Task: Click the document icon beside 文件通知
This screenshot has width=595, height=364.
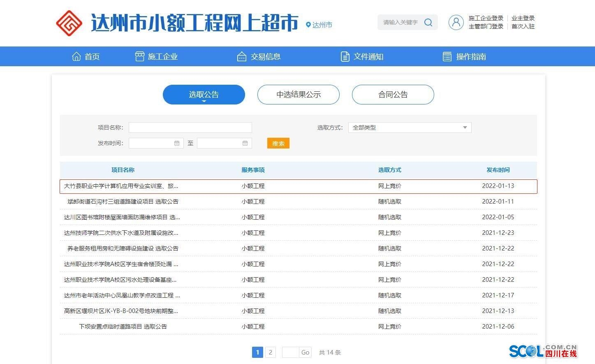Action: (345, 56)
